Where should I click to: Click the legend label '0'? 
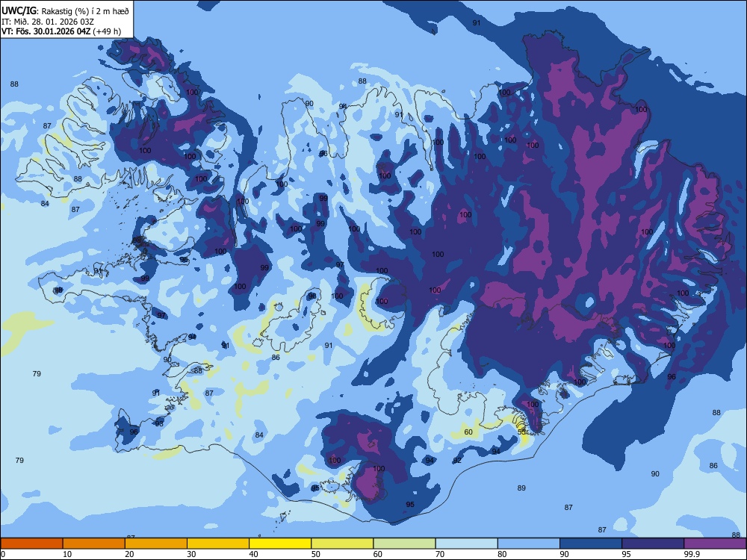3,554
